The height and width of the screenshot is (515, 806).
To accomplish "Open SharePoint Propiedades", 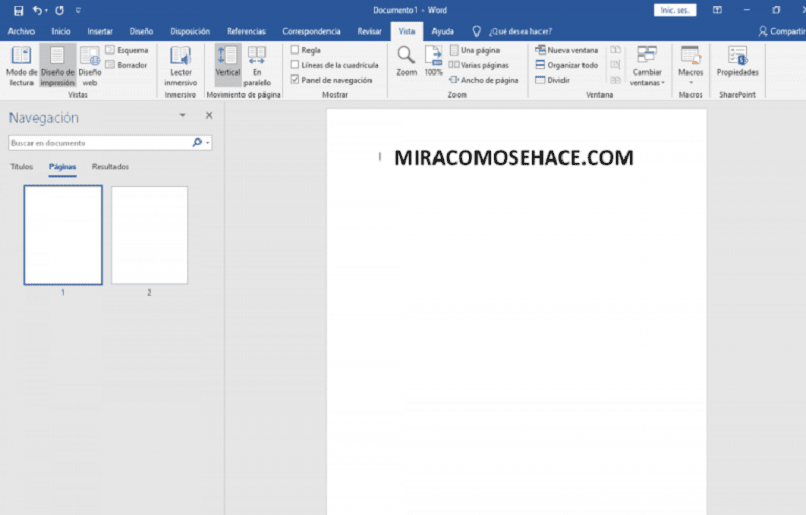I will click(738, 61).
